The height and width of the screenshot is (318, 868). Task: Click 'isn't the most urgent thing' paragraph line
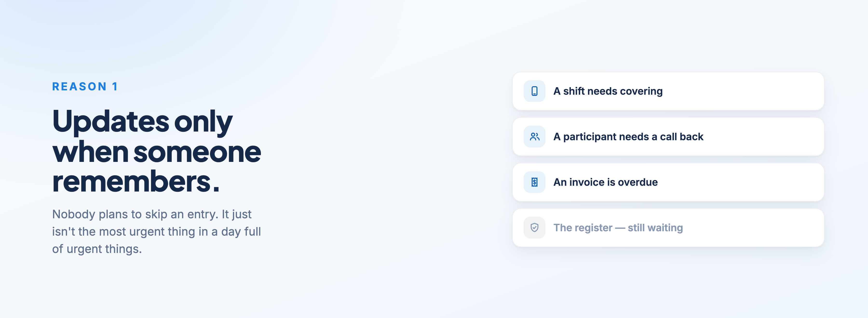(x=156, y=232)
